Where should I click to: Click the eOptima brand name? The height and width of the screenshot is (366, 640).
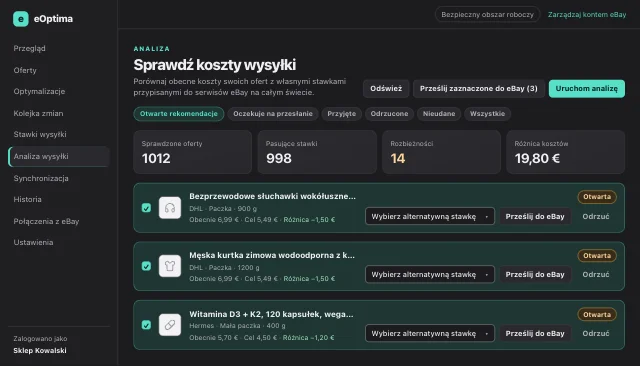tap(53, 19)
